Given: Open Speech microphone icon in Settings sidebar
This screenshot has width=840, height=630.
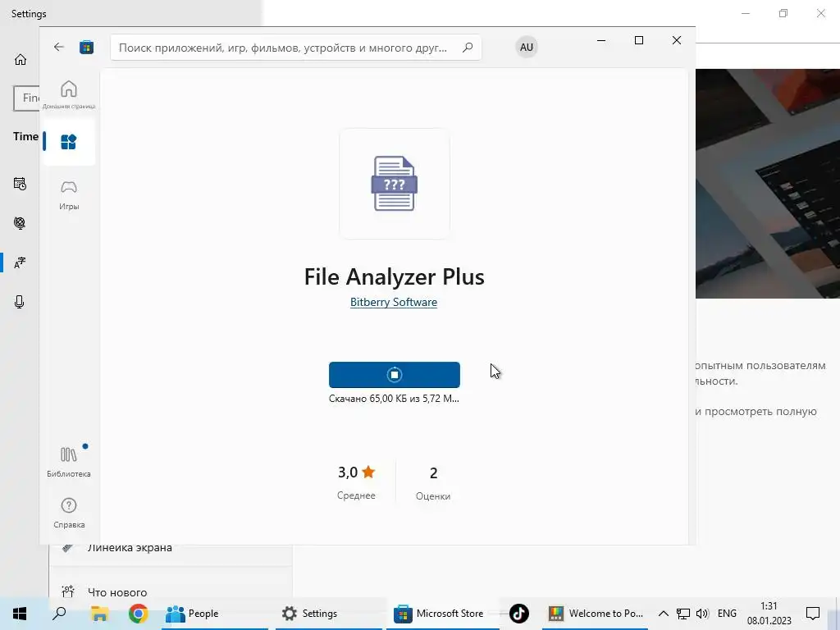Looking at the screenshot, I should coord(20,302).
